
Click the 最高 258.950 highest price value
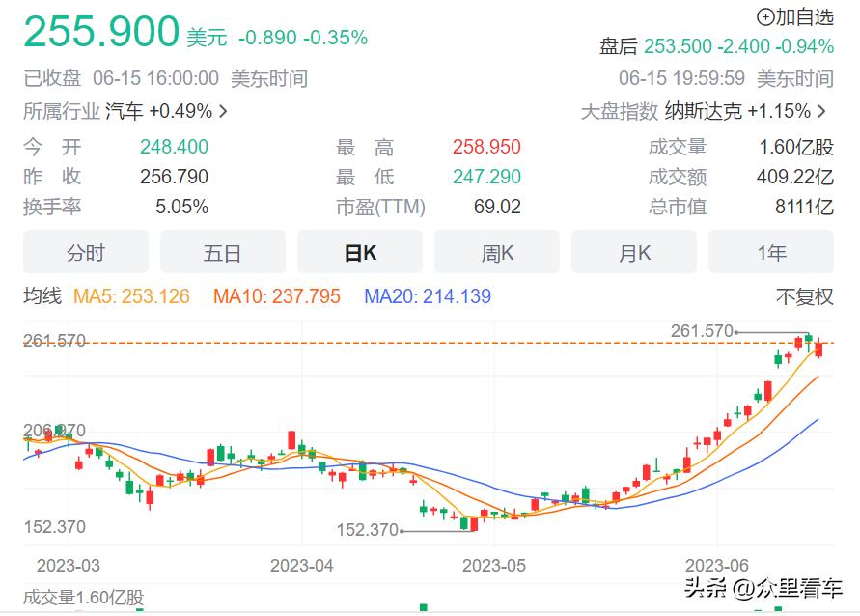point(487,146)
